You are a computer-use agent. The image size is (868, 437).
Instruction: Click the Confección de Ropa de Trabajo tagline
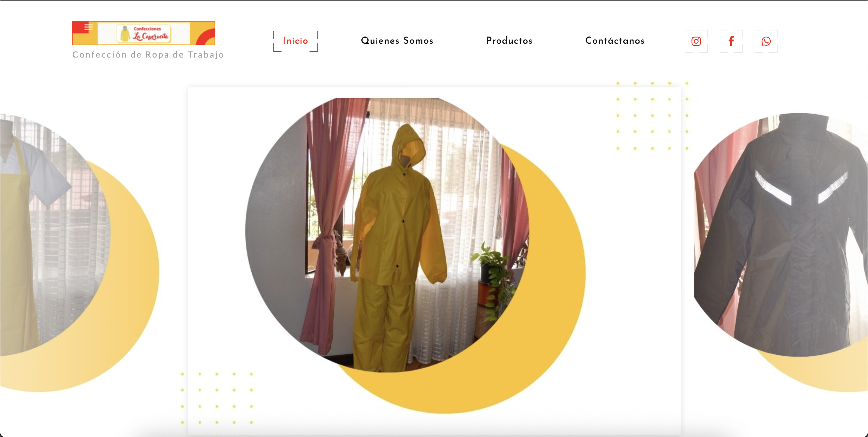click(148, 55)
